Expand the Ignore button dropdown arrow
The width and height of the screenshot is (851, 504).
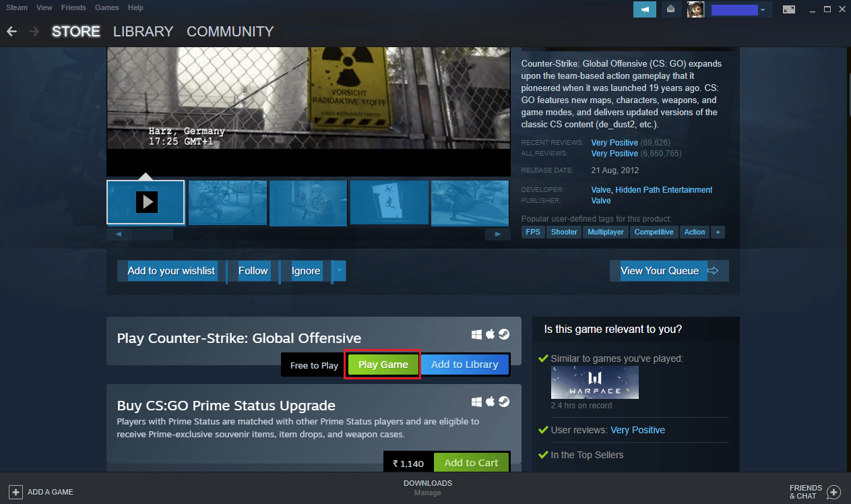338,271
